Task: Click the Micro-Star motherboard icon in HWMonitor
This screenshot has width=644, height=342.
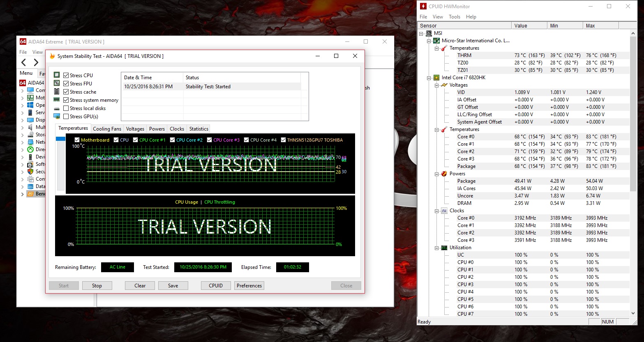Action: pos(436,41)
